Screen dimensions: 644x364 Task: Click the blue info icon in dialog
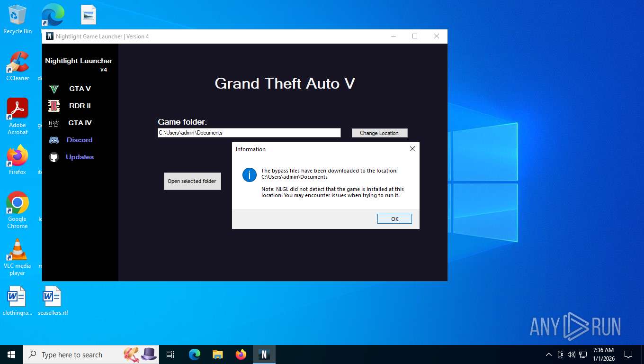(249, 174)
